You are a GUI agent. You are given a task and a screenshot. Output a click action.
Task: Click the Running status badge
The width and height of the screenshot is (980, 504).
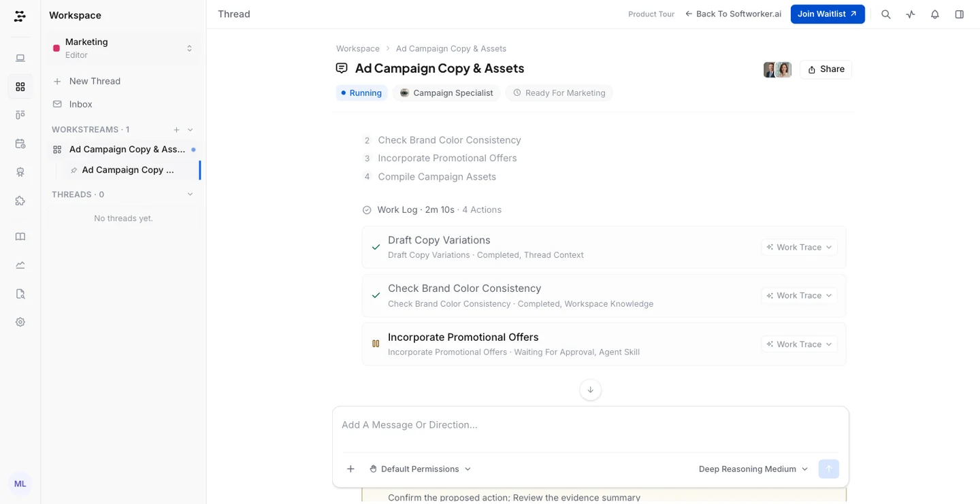pyautogui.click(x=361, y=93)
